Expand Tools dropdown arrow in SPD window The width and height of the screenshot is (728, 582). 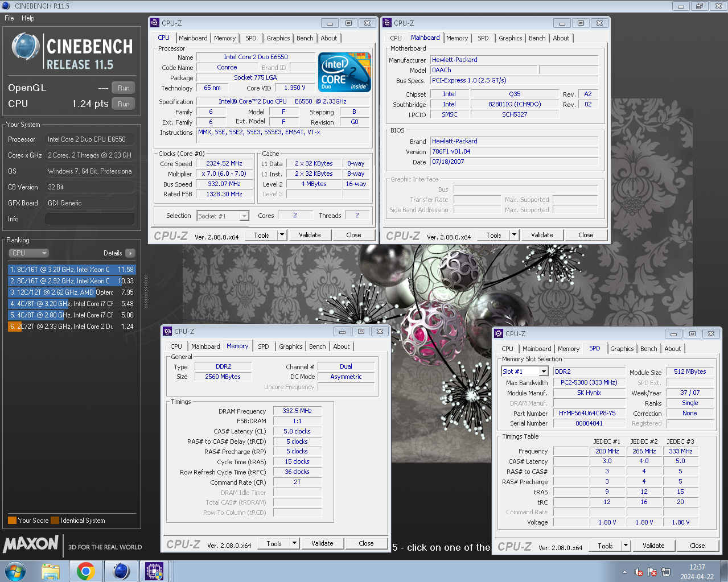[626, 546]
